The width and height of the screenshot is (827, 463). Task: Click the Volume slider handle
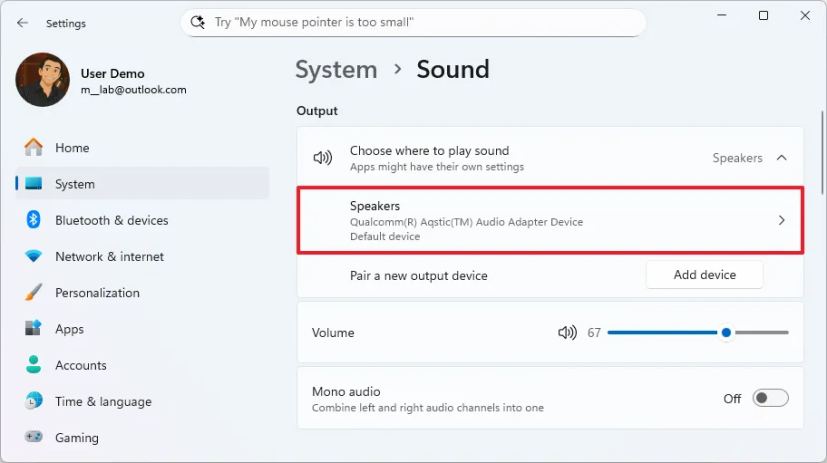tap(726, 333)
